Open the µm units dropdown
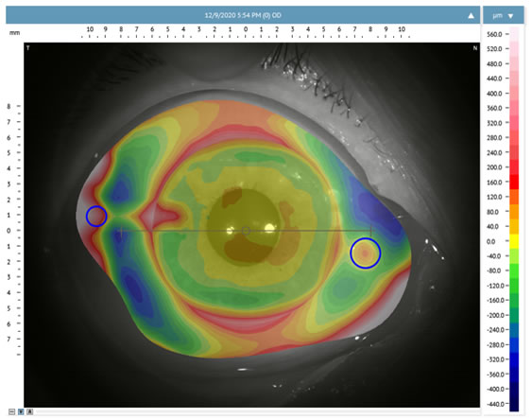 click(503, 16)
